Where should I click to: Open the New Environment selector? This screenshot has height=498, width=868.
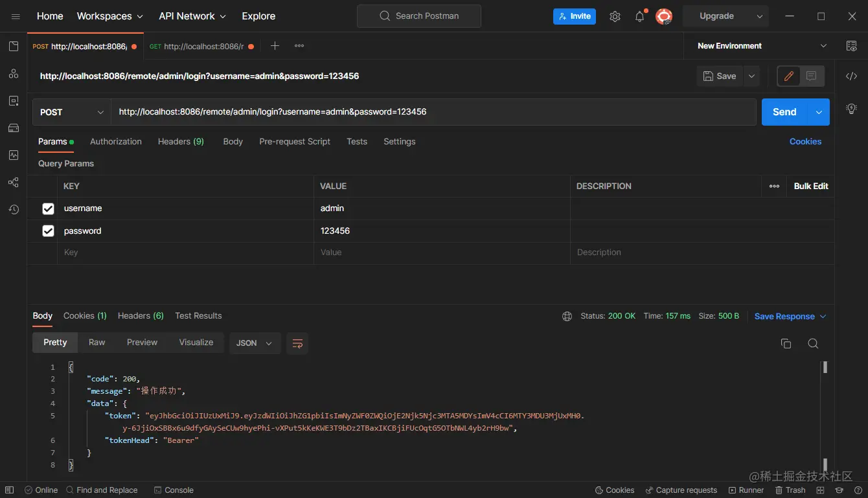point(762,46)
